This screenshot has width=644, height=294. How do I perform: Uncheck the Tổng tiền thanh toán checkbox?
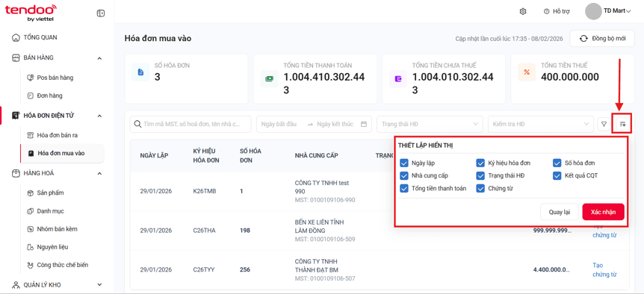403,189
